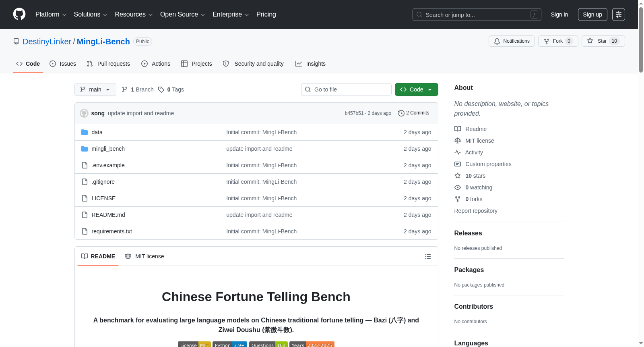The image size is (644, 347).
Task: Open the DestinyLinker owner link
Action: [47, 42]
